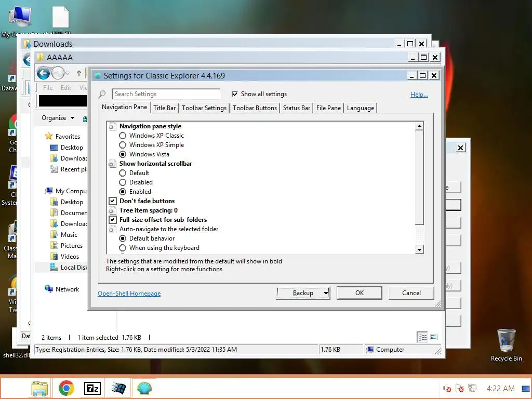Click the Up arrow in AAAAA window
Screen dimensions: 532x399
[79, 73]
